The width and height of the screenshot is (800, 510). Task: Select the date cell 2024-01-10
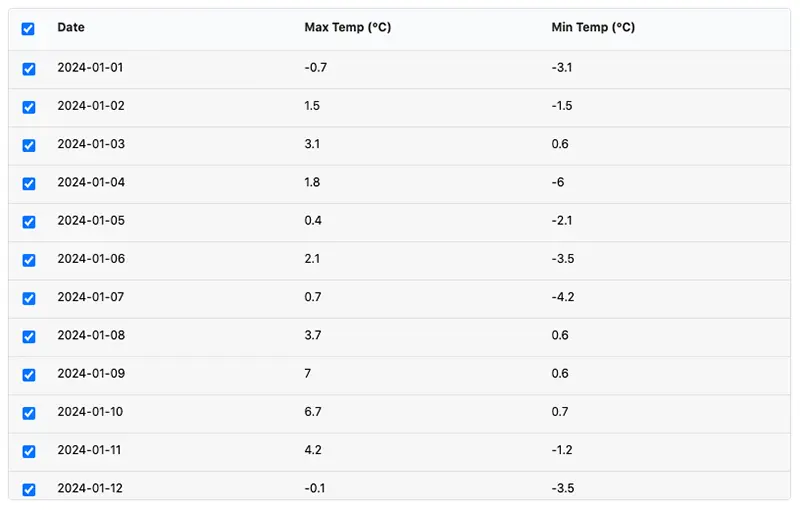coord(90,412)
